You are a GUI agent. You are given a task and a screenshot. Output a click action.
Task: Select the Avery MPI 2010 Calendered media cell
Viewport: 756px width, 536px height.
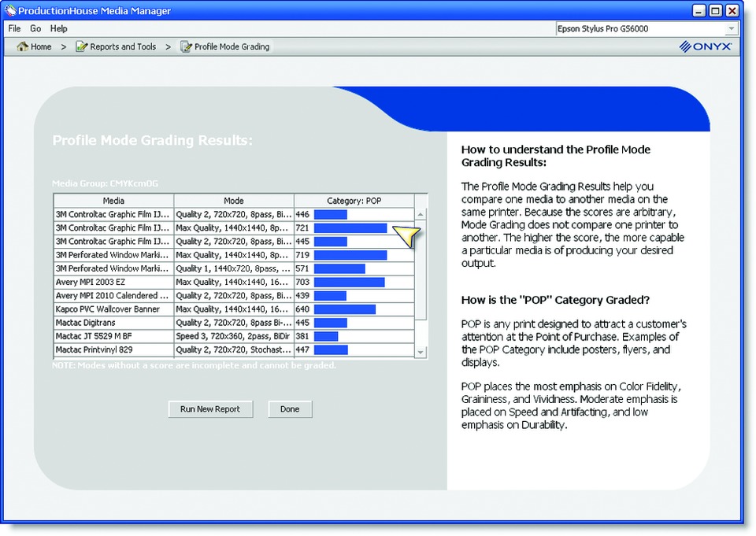pos(113,295)
